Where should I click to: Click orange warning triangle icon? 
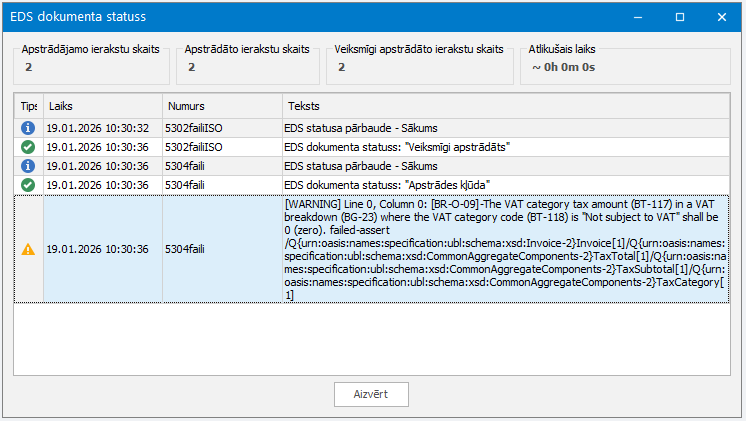(x=28, y=249)
